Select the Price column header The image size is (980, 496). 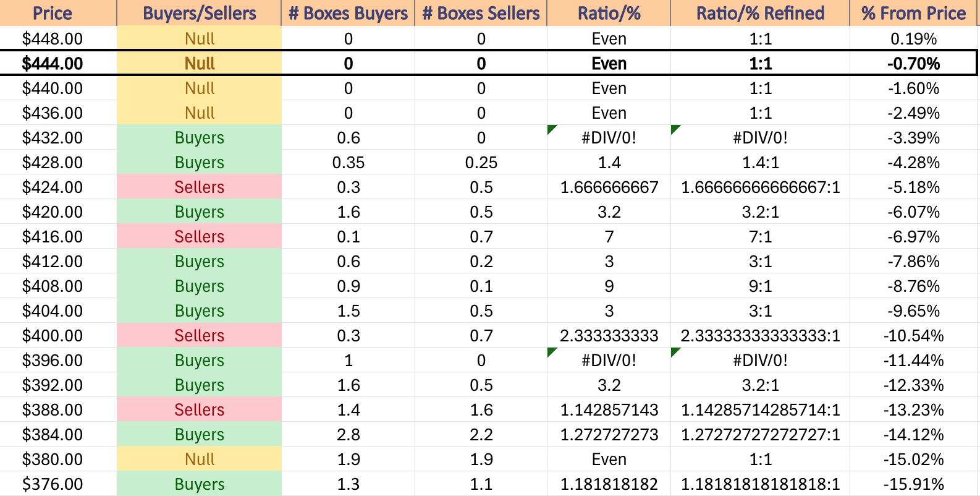58,13
